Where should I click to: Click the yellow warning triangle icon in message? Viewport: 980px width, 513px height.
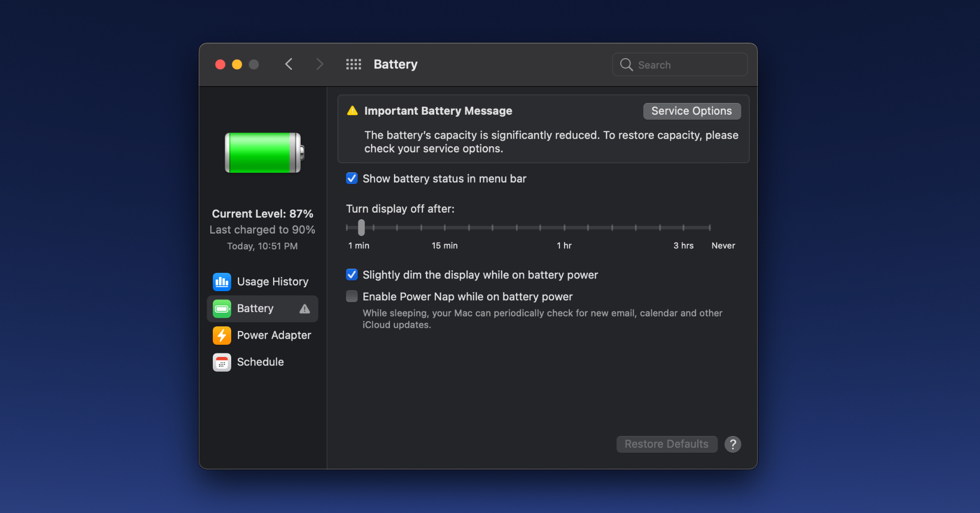click(352, 111)
